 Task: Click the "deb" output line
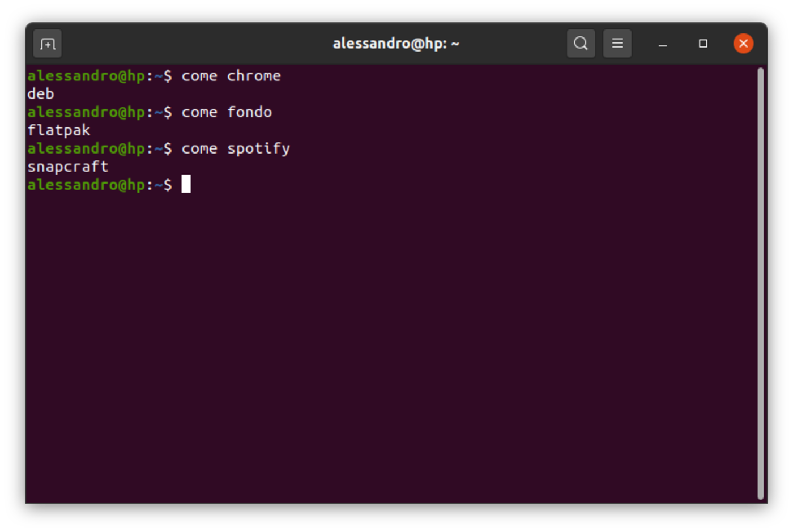click(x=41, y=94)
